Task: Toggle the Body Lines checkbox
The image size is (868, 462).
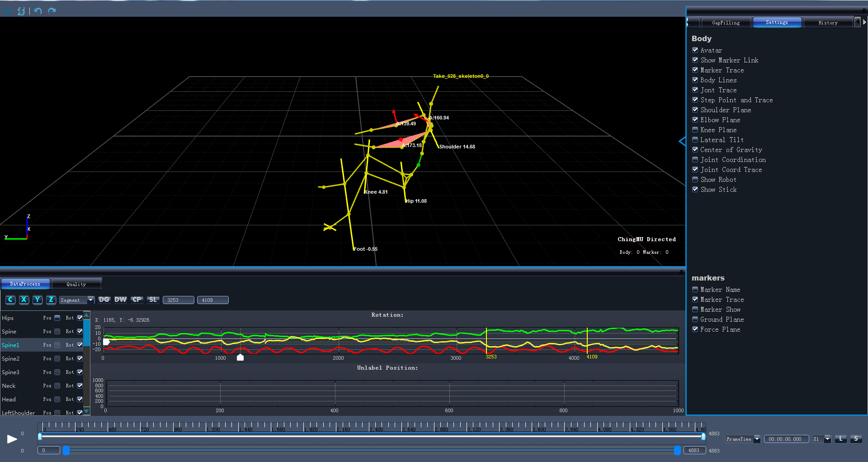Action: point(695,80)
